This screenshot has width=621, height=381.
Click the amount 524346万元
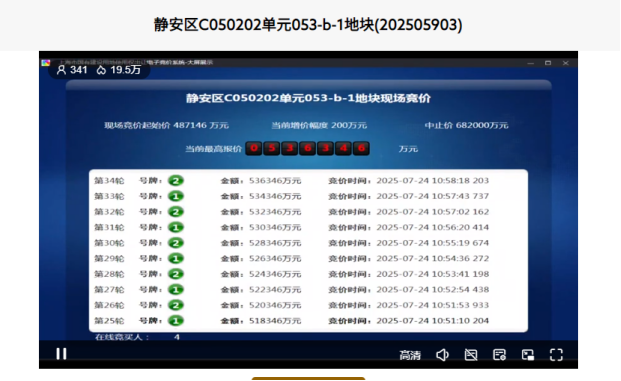275,274
